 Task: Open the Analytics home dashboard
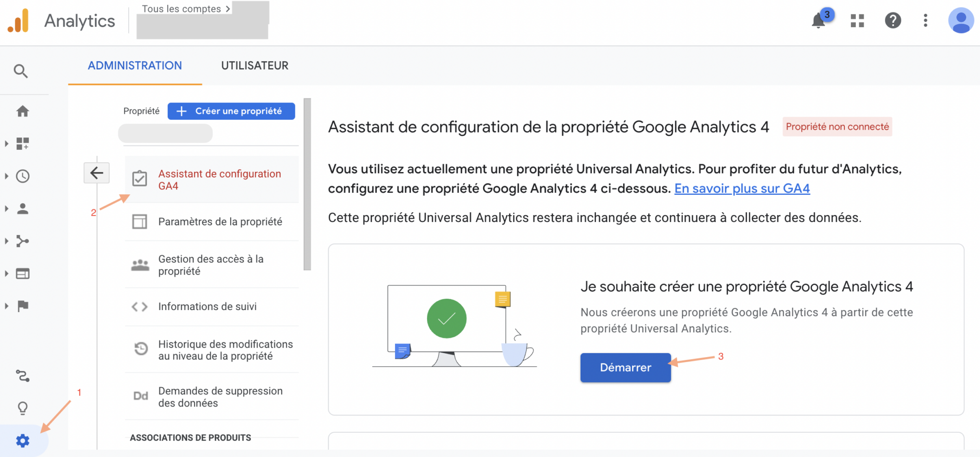pyautogui.click(x=23, y=111)
